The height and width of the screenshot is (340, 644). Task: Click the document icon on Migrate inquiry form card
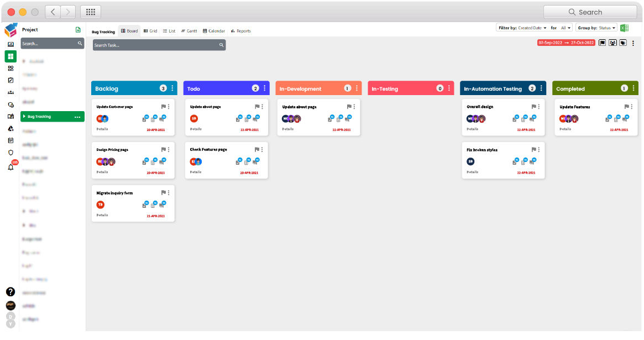154,205
